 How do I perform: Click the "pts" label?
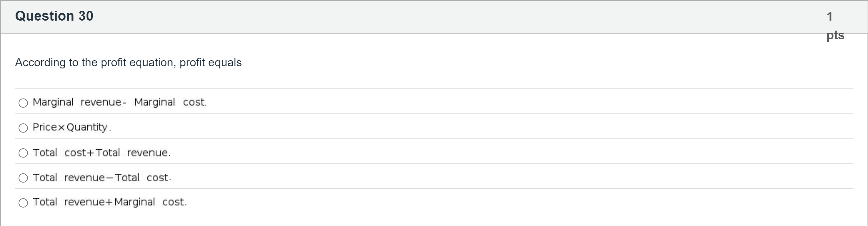pos(835,35)
